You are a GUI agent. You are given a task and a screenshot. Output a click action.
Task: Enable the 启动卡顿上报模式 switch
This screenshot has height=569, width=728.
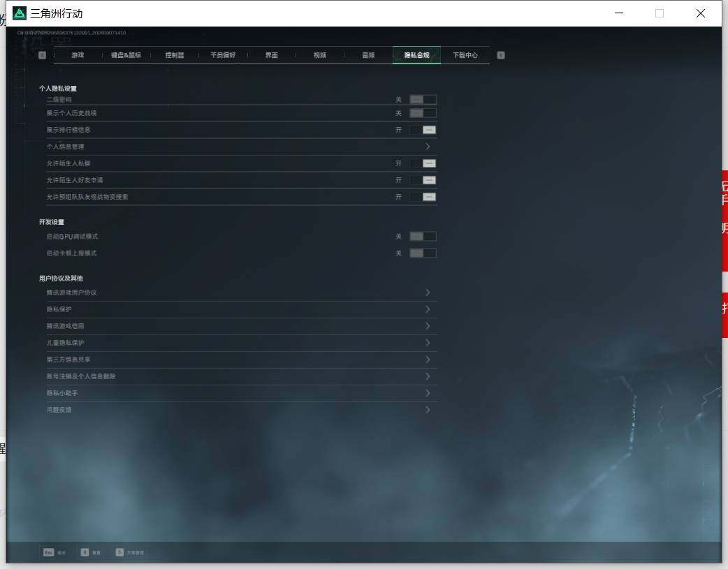[423, 253]
